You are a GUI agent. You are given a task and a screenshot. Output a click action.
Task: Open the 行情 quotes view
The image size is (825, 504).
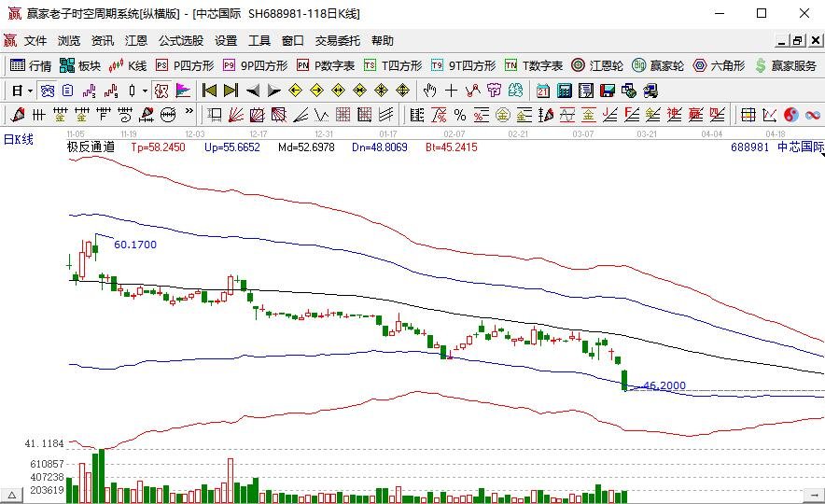click(x=31, y=65)
